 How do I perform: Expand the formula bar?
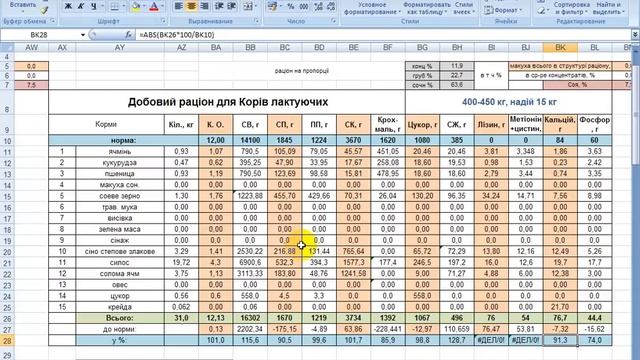pos(635,35)
